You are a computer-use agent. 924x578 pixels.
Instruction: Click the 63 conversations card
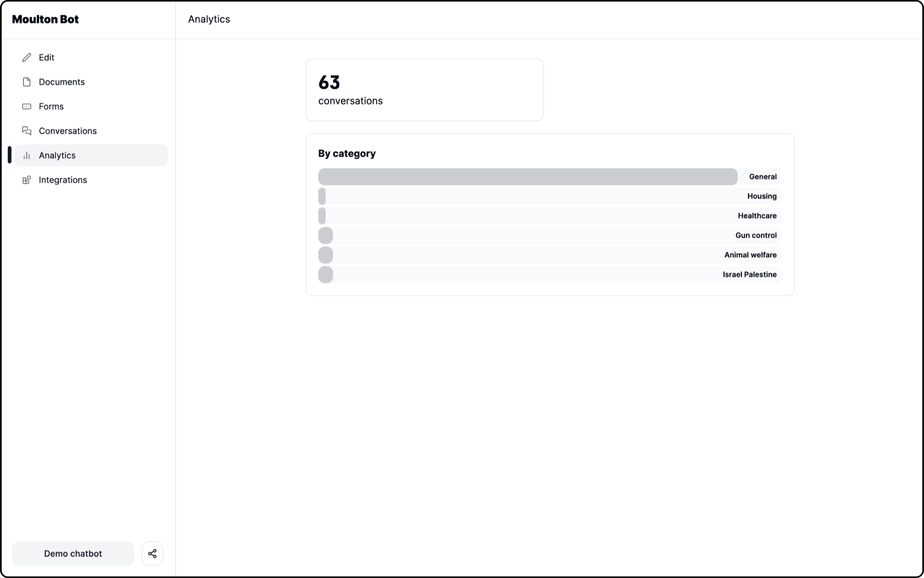coord(424,89)
